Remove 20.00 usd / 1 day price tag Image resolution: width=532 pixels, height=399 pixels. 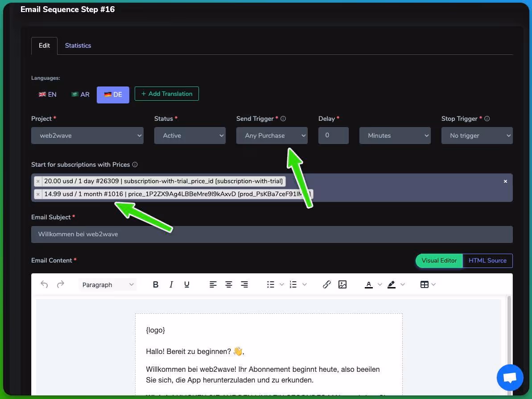(x=38, y=181)
